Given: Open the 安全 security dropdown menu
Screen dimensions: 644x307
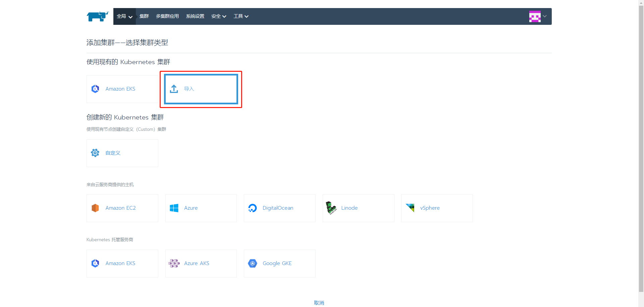Looking at the screenshot, I should [x=219, y=16].
